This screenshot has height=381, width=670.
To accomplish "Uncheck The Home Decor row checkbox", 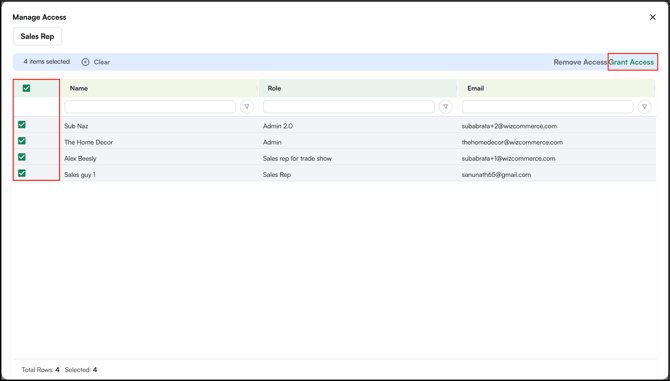I will point(22,141).
